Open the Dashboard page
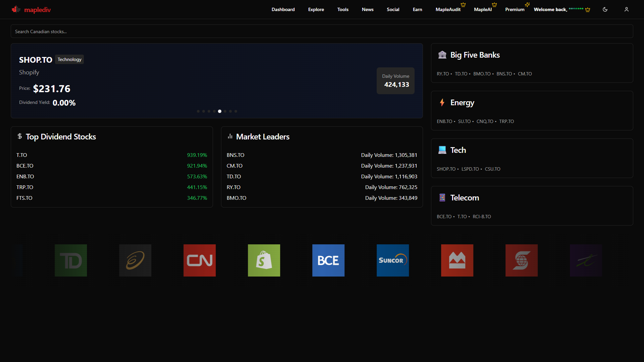This screenshot has height=362, width=644. (x=283, y=9)
